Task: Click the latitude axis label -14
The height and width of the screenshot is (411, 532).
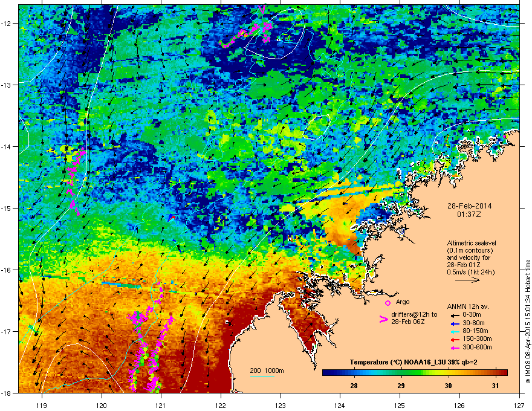Action: tap(7, 147)
